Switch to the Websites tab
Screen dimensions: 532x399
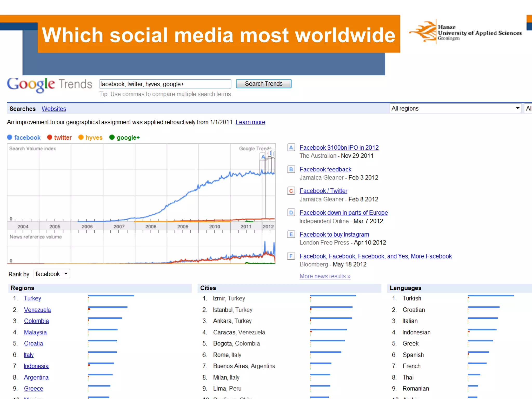[x=54, y=109]
